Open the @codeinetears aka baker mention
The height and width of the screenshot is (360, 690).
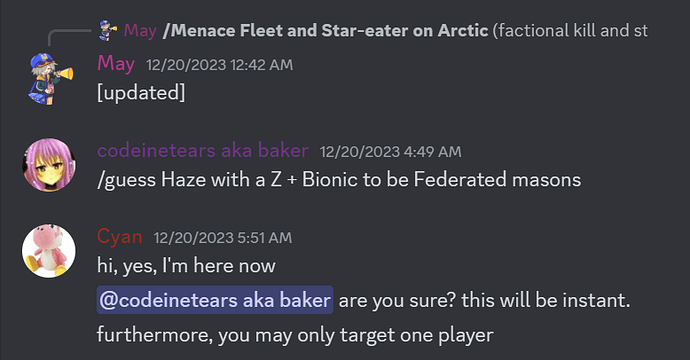pos(215,300)
